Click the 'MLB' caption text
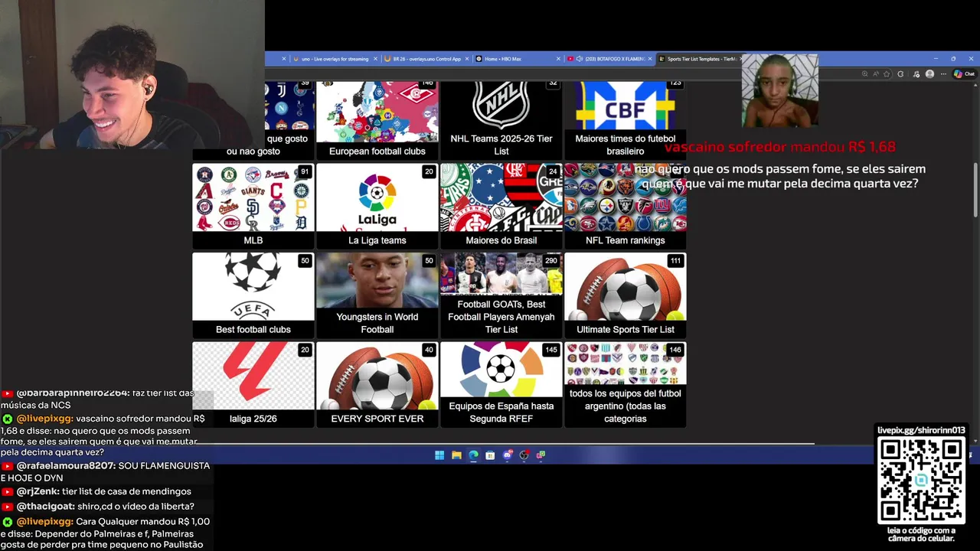Screen dimensions: 980x551 coord(253,240)
